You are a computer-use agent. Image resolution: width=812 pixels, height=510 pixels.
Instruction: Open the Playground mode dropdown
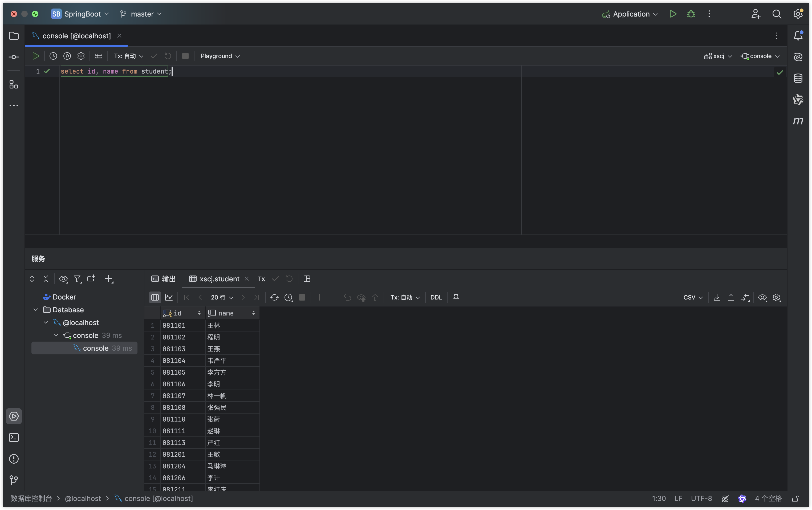(220, 56)
